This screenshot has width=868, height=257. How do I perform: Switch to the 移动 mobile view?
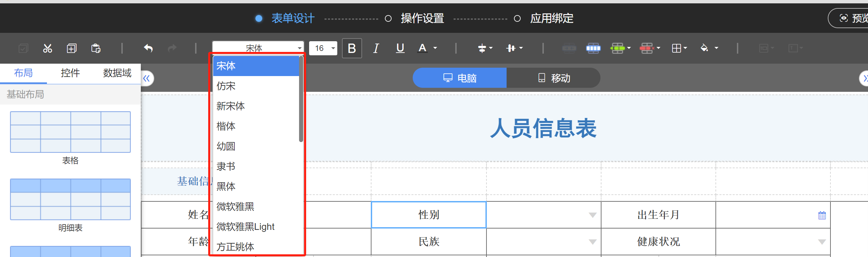tap(554, 78)
